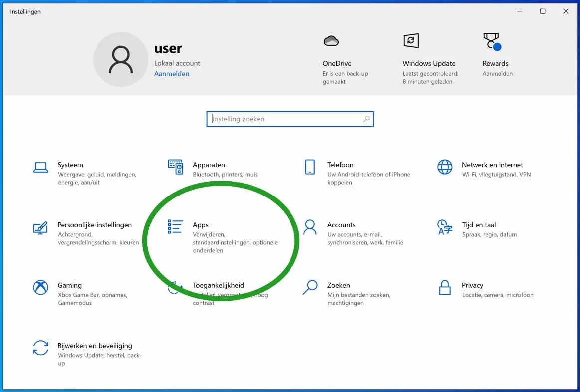This screenshot has height=392, width=580.
Task: Open the Apps heading text
Action: click(201, 225)
